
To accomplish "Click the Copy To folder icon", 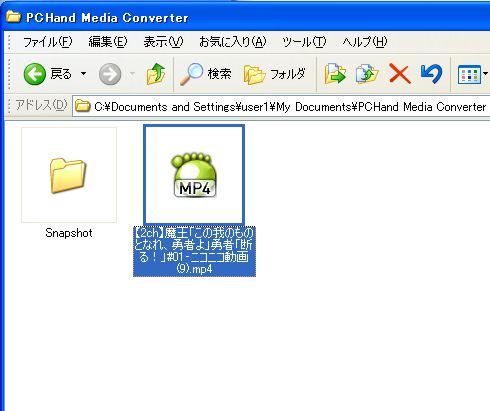I will 367,74.
